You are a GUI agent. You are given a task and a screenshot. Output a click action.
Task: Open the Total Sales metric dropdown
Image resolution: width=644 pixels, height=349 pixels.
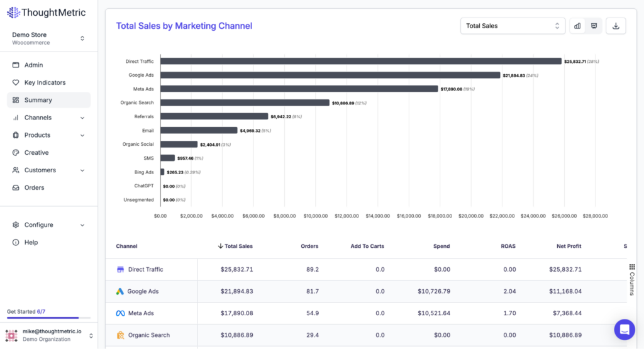click(x=512, y=26)
